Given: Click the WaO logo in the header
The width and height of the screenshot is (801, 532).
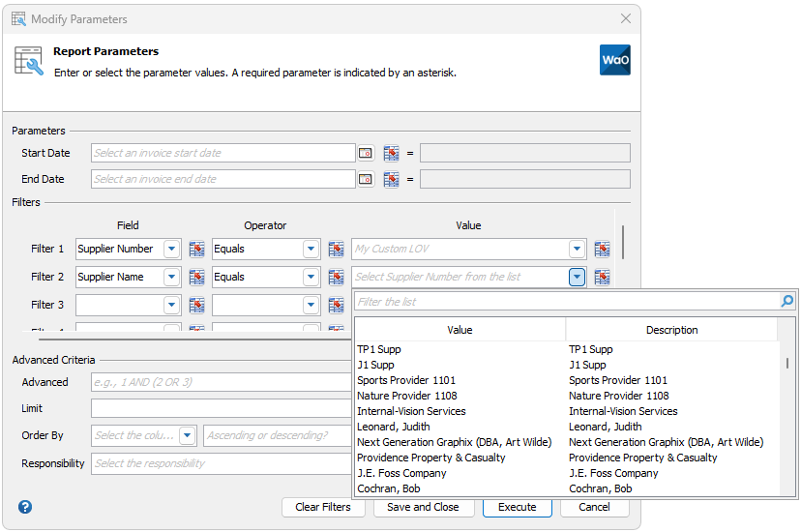Looking at the screenshot, I should point(615,60).
